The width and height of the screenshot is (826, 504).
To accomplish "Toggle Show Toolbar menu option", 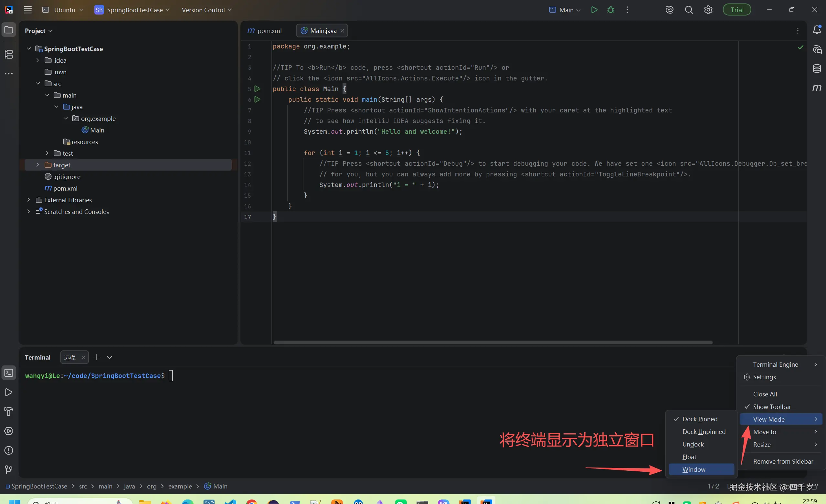I will (x=772, y=407).
